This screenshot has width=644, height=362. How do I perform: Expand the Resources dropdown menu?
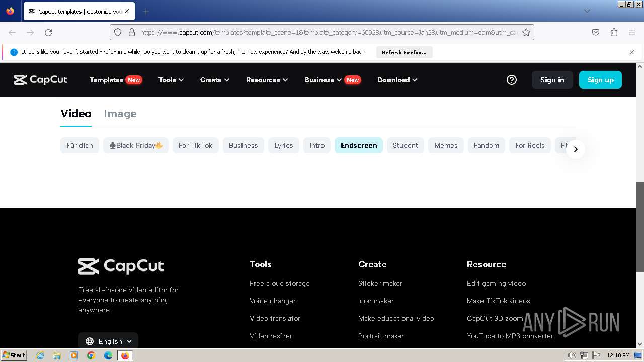(267, 80)
